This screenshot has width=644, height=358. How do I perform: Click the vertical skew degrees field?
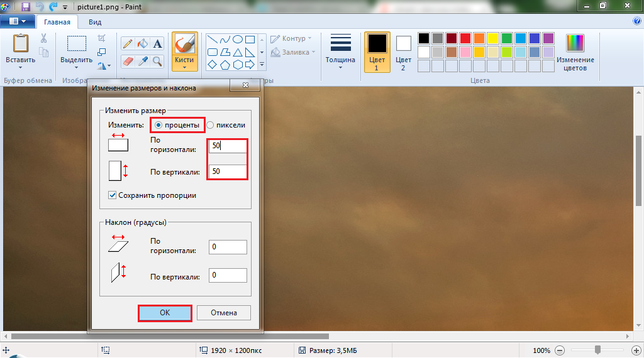click(228, 275)
